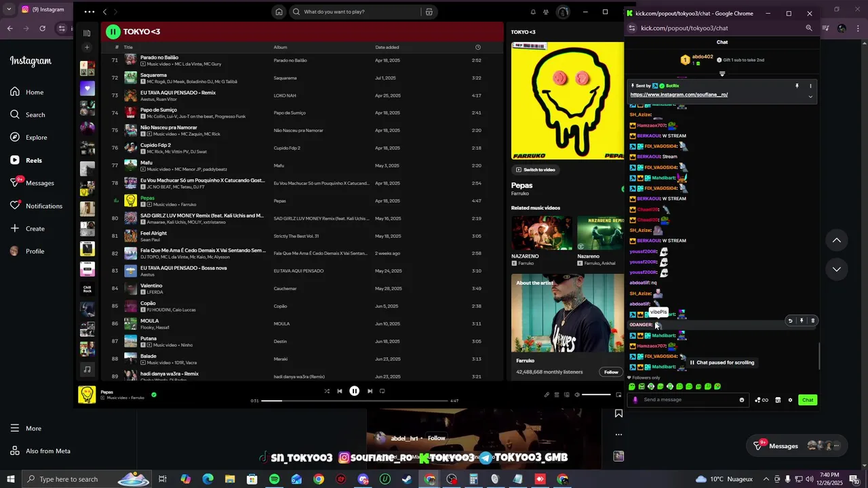
Task: Open Kick chat settings gear icon
Action: click(x=790, y=400)
